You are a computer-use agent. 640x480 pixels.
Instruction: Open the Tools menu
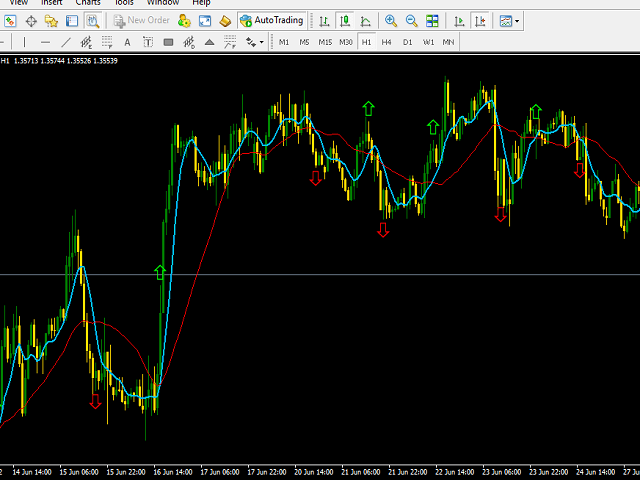(124, 2)
